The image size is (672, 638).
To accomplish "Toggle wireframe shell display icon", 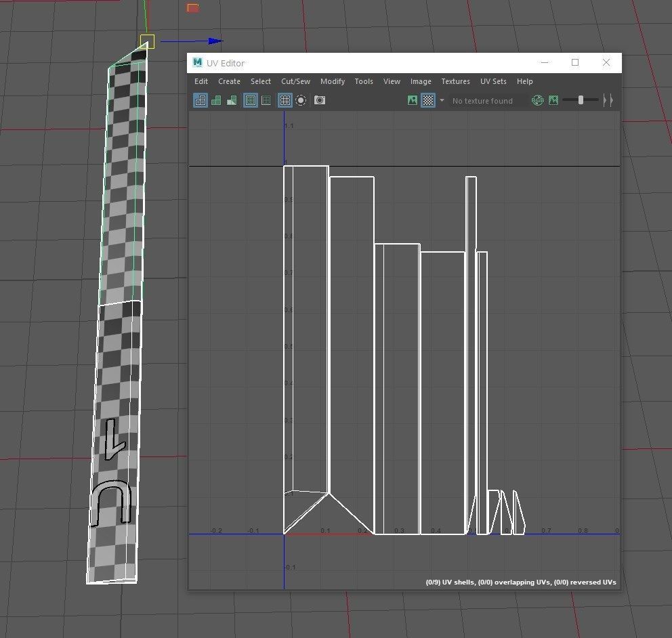I will pos(200,100).
